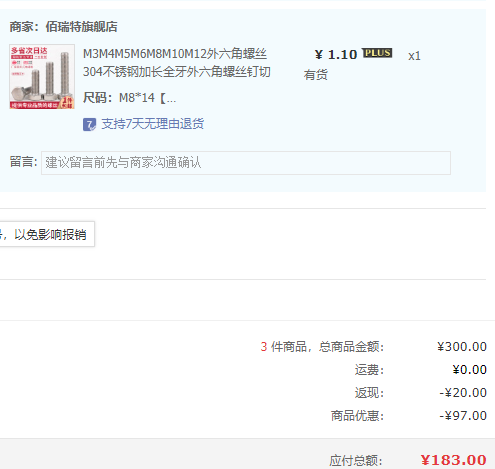Click the ¥ 1.10 product price
The width and height of the screenshot is (495, 469).
pyautogui.click(x=336, y=55)
